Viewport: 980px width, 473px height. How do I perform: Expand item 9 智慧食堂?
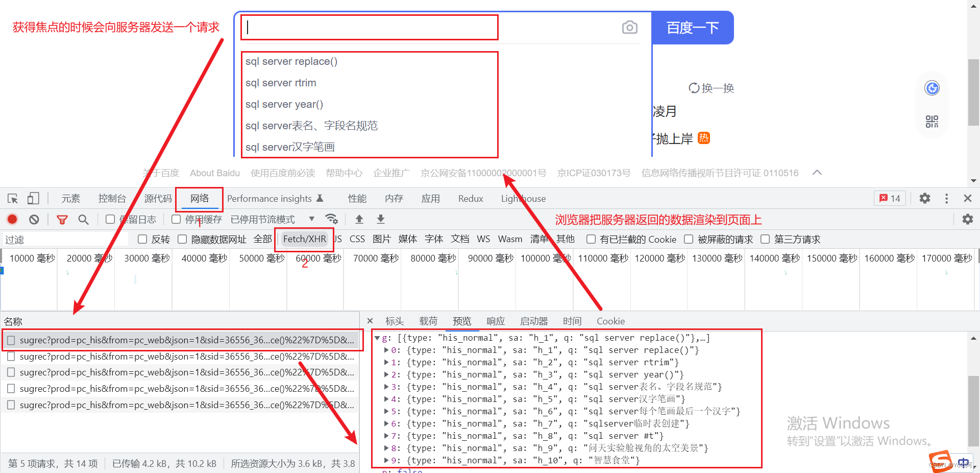[x=386, y=460]
